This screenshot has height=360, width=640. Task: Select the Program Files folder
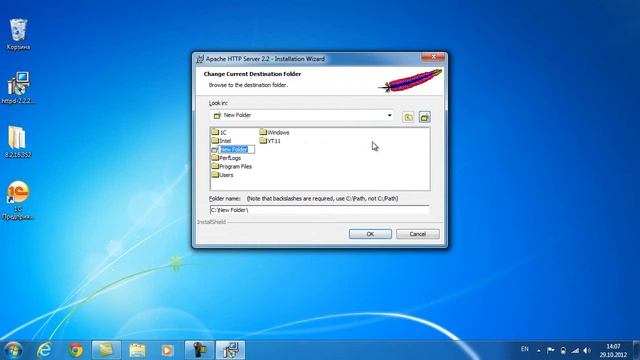click(x=231, y=167)
